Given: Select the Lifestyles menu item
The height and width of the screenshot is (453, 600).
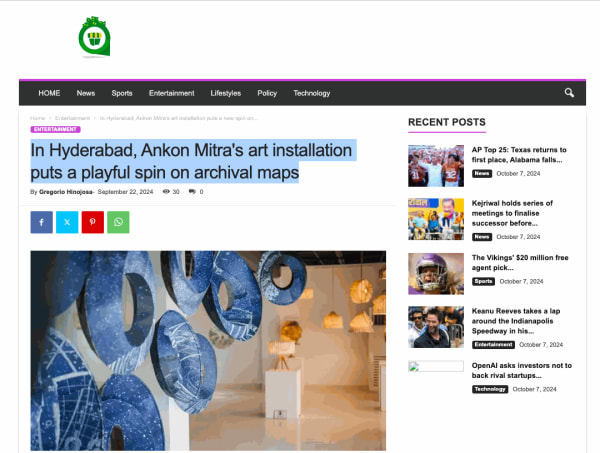Looking at the screenshot, I should click(226, 93).
